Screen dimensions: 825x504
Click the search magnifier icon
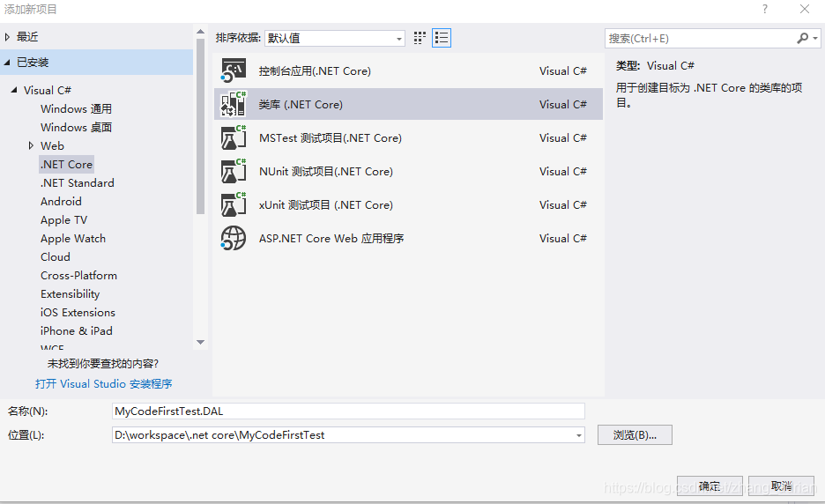click(802, 38)
